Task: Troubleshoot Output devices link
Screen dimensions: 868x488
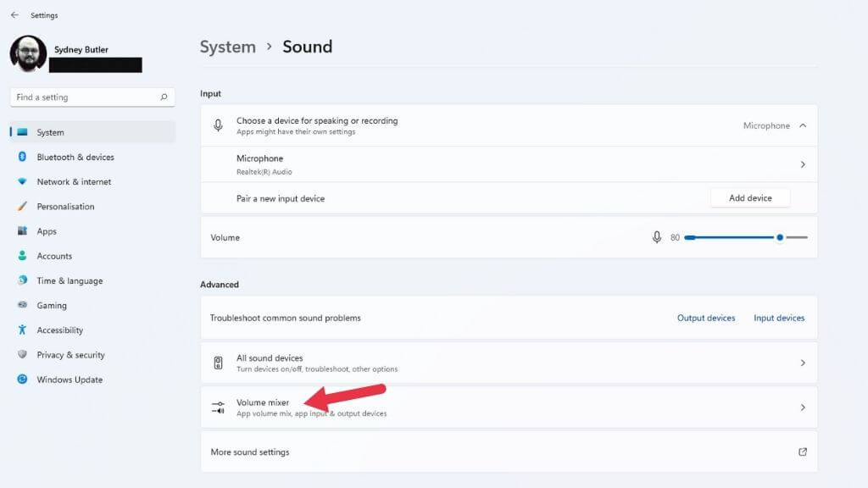Action: [x=706, y=319]
